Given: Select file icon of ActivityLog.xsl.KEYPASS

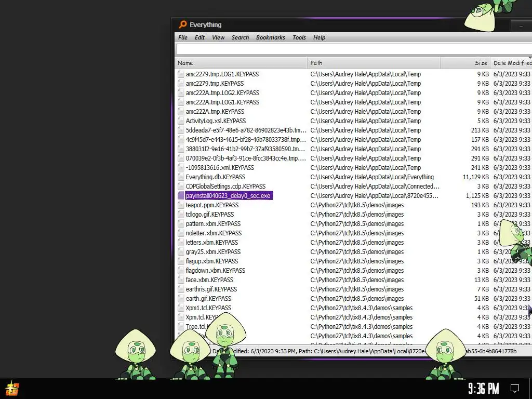Looking at the screenshot, I should [181, 121].
